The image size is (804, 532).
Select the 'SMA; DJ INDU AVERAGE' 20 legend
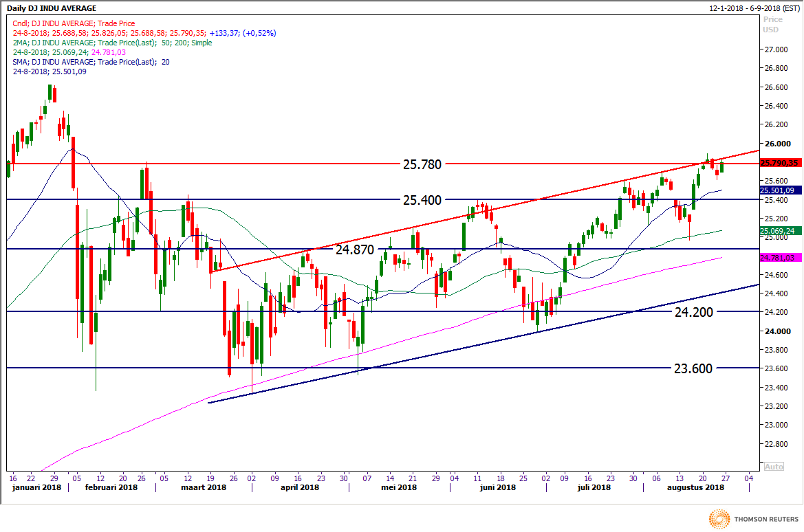coord(91,62)
